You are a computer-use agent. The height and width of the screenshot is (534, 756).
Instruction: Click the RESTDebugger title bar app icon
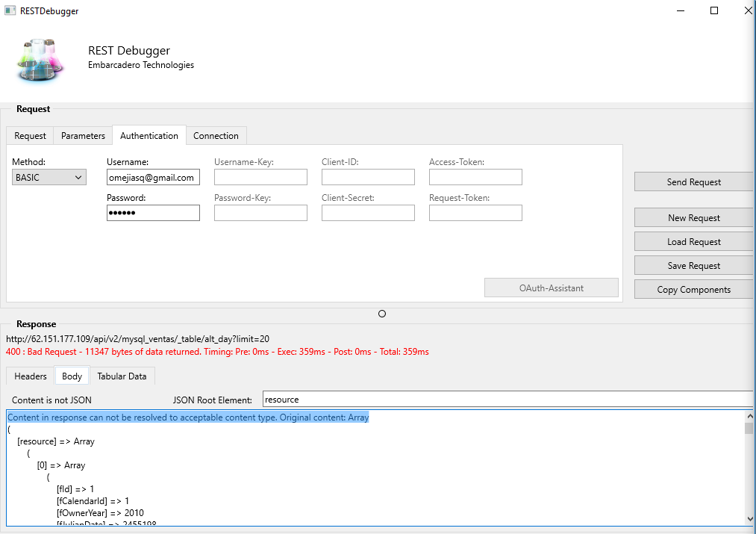click(10, 10)
